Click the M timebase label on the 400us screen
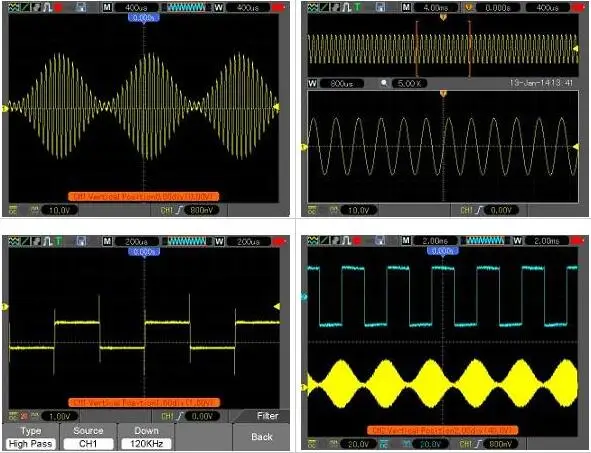 [x=107, y=7]
